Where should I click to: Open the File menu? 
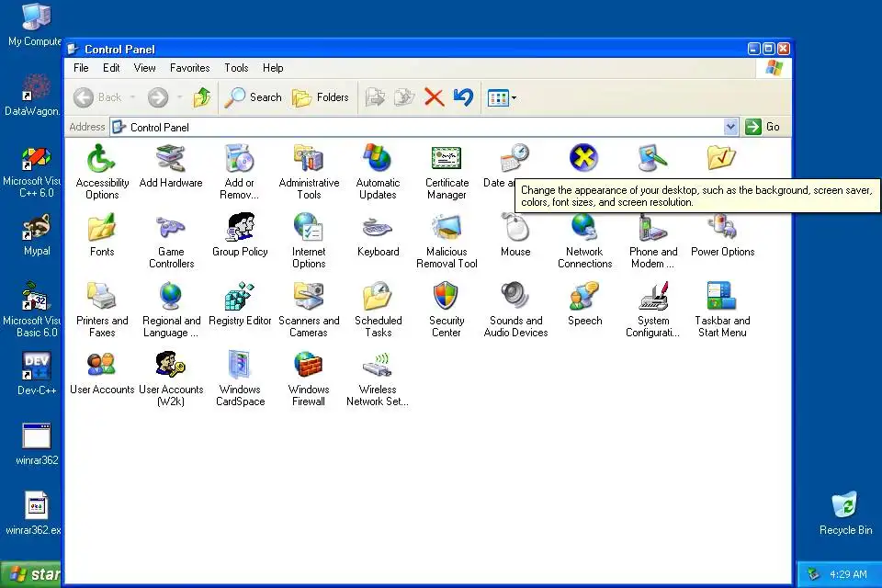[81, 68]
